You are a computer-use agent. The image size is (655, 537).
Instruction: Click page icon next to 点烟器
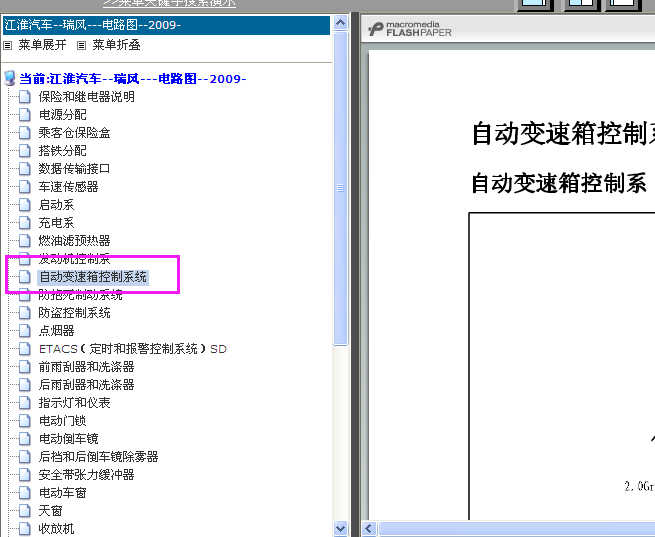pos(25,331)
